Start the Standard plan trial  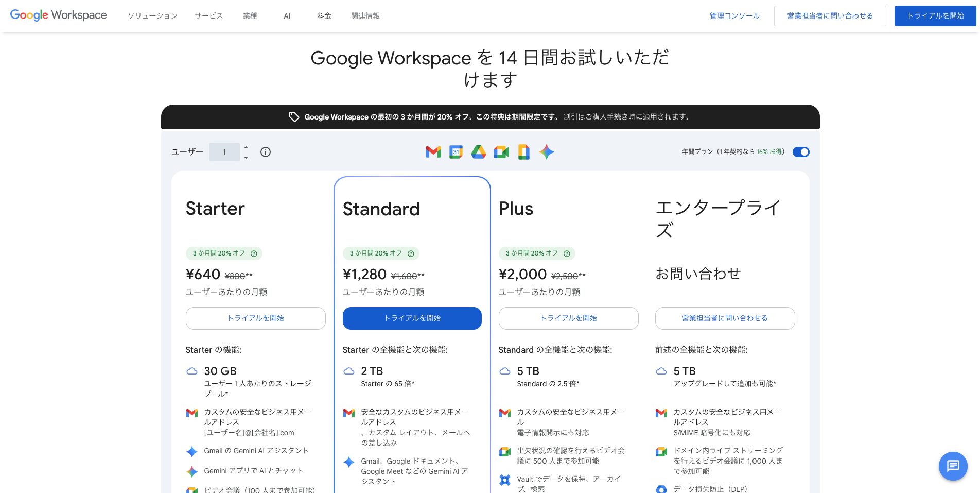click(412, 318)
